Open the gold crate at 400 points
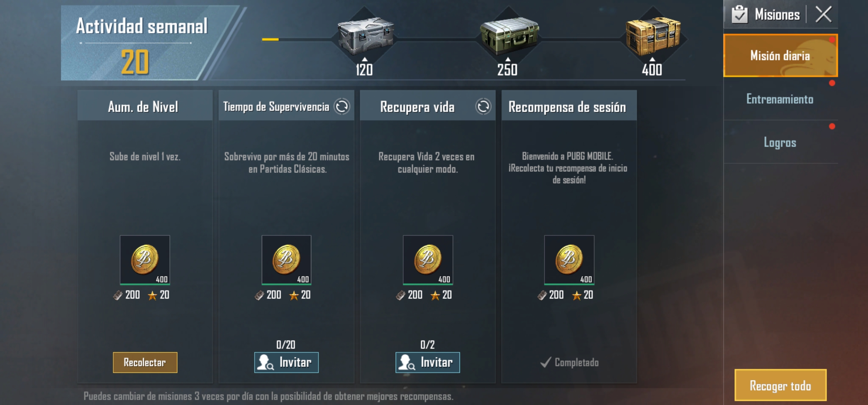The image size is (868, 405). [x=653, y=36]
